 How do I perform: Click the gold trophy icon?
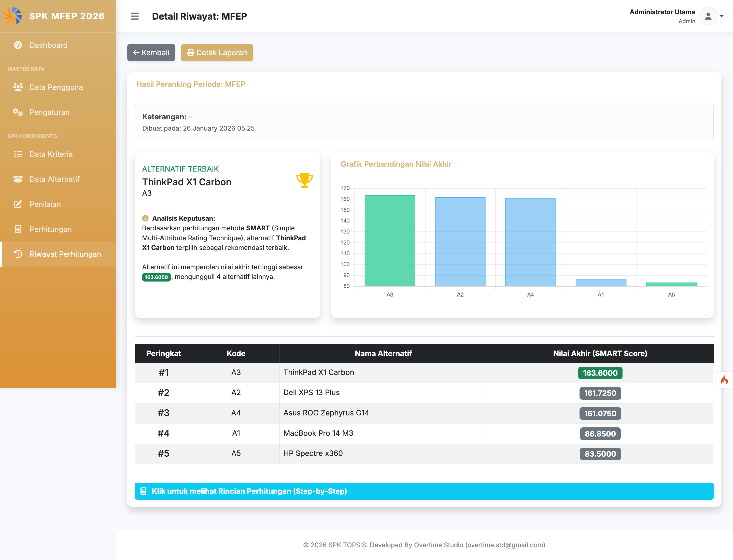[304, 180]
